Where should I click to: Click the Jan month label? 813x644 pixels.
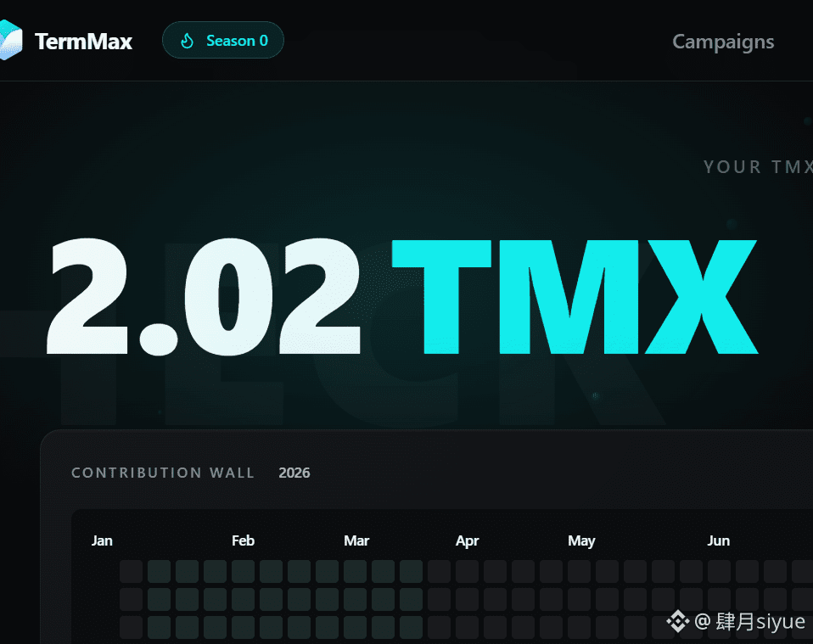pyautogui.click(x=102, y=540)
